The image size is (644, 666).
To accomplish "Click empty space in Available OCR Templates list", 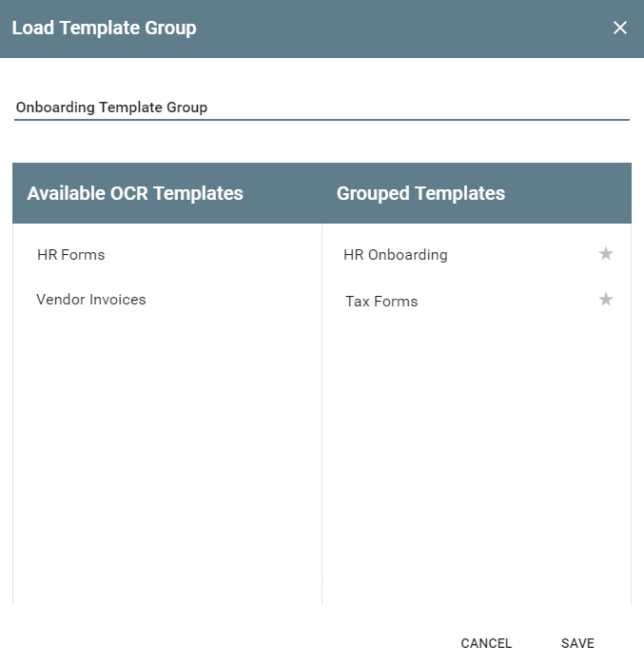I will pyautogui.click(x=166, y=457).
